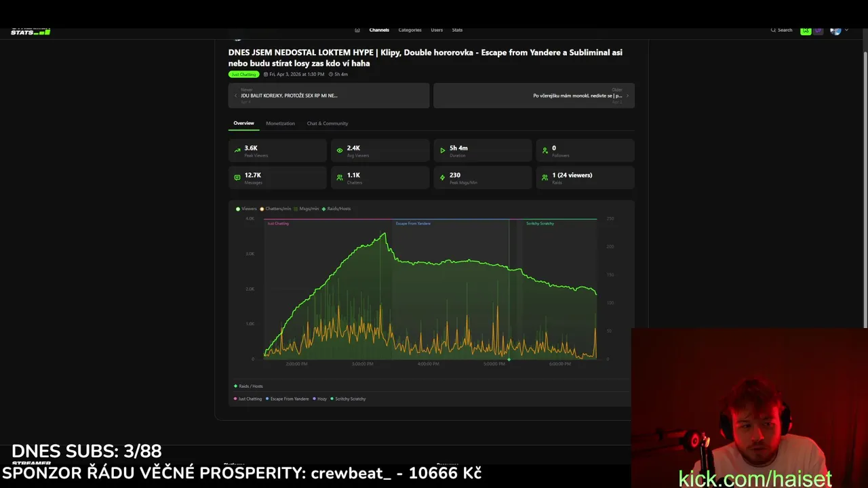Switch to the Overview tab

[243, 123]
